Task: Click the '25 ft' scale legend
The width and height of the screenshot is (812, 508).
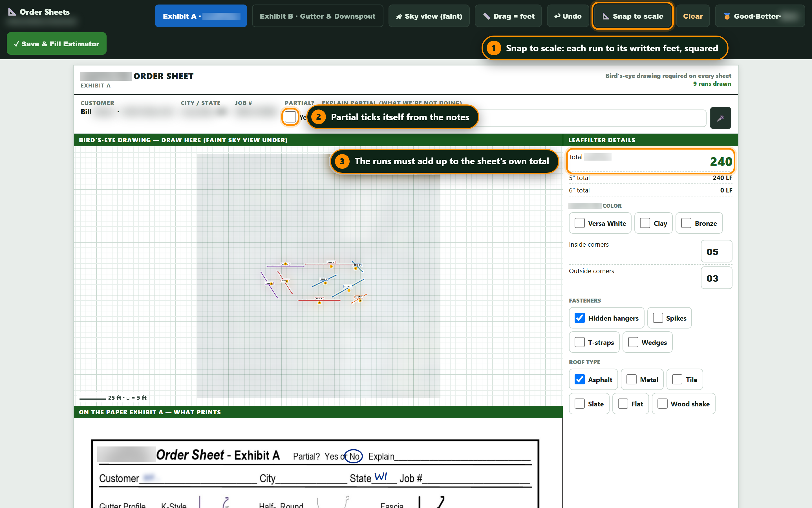Action: click(113, 397)
